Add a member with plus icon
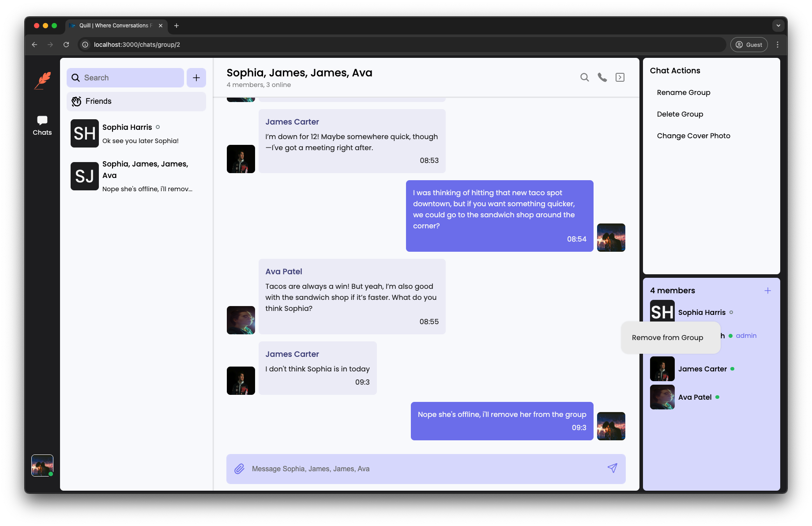This screenshot has width=812, height=526. [767, 291]
